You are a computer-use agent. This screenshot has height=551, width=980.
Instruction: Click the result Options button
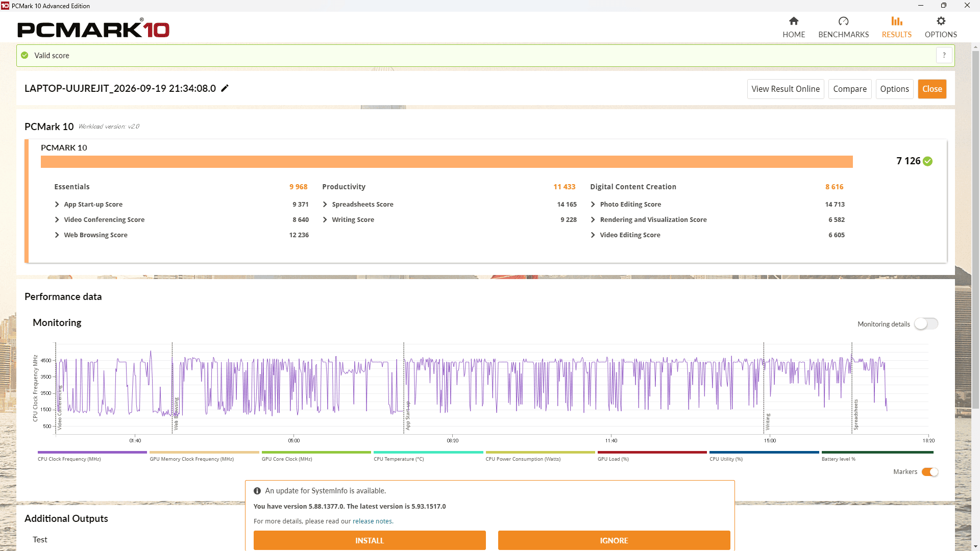click(894, 89)
